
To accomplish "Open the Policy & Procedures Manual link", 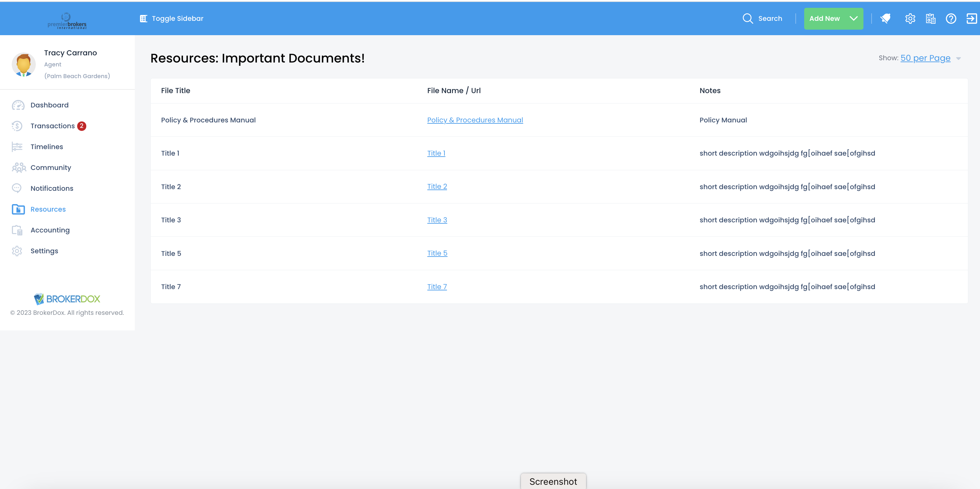I will point(475,120).
